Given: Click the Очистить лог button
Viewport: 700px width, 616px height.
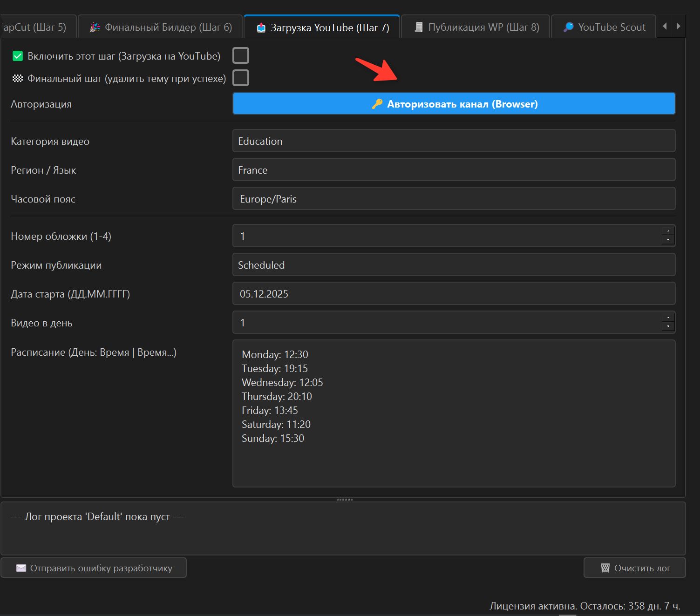Looking at the screenshot, I should coord(634,568).
